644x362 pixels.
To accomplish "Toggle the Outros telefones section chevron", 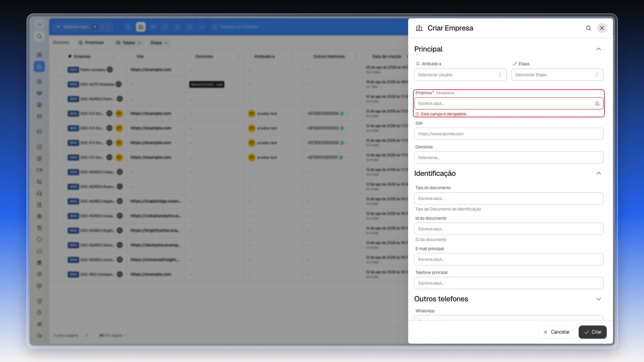I will [598, 299].
